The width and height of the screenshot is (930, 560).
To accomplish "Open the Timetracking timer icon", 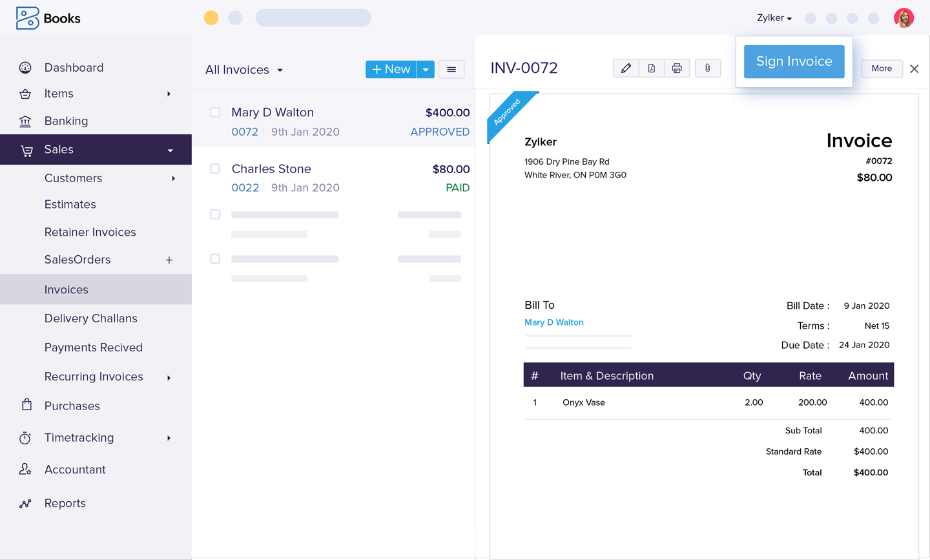I will pos(25,437).
